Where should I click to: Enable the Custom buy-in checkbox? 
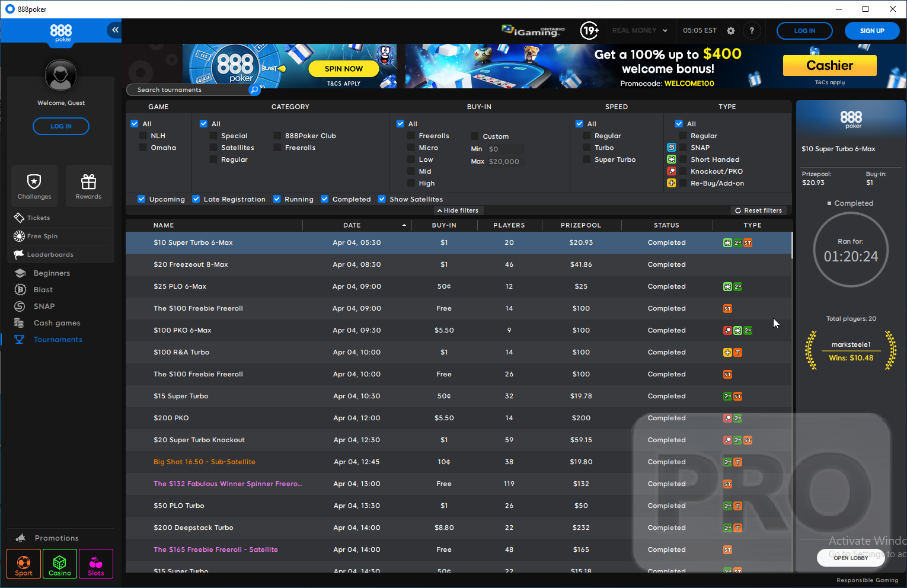point(475,136)
